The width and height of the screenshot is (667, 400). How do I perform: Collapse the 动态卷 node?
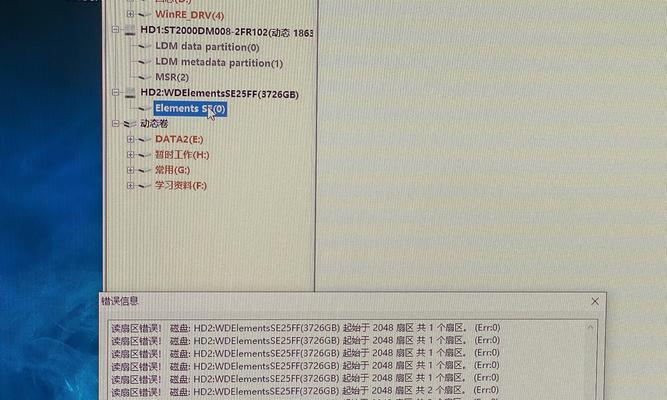[115, 123]
